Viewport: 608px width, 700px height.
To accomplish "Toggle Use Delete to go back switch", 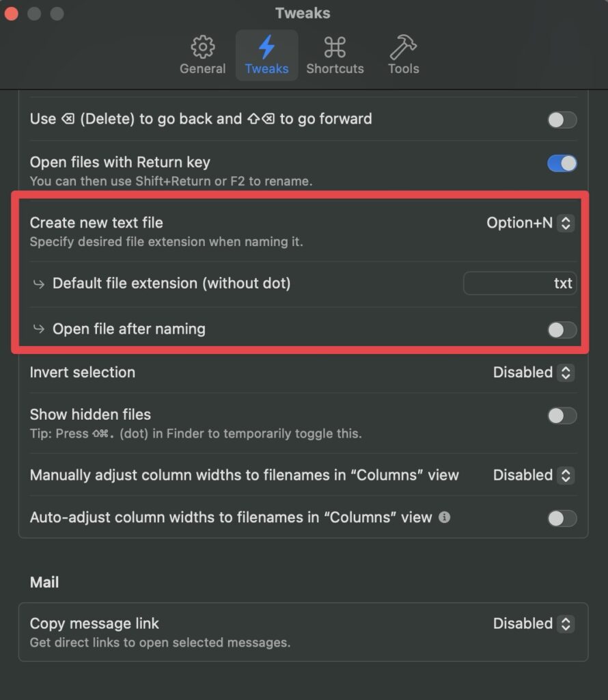I will pyautogui.click(x=562, y=120).
